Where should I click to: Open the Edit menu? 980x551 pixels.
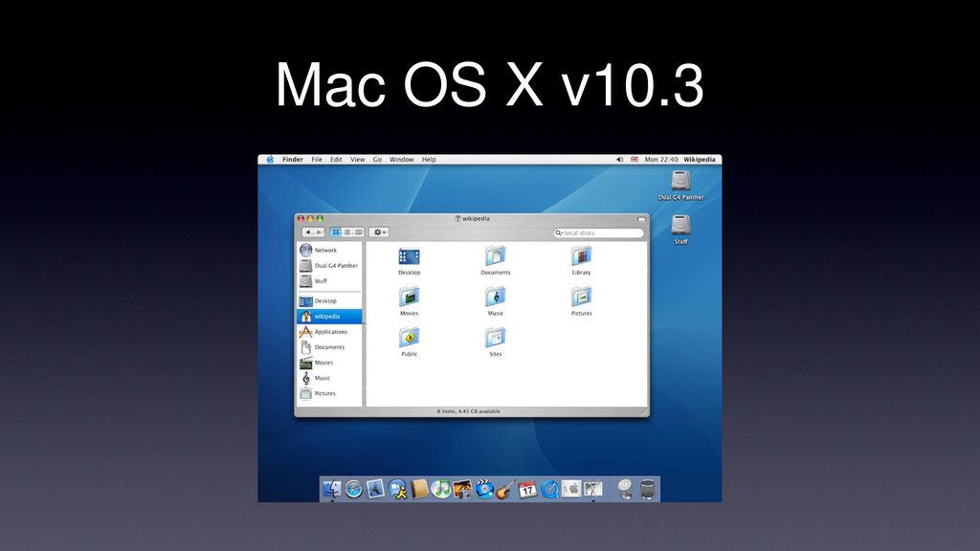point(336,160)
